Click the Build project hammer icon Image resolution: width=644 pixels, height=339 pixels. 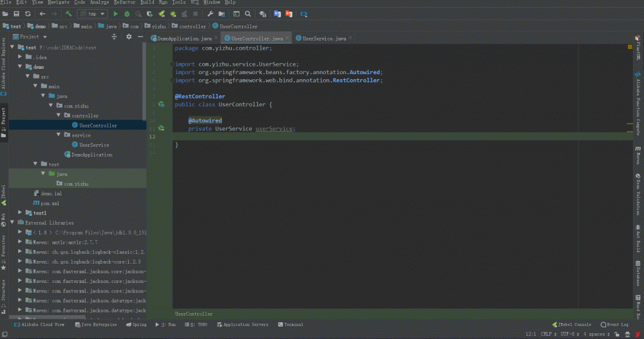pos(69,14)
